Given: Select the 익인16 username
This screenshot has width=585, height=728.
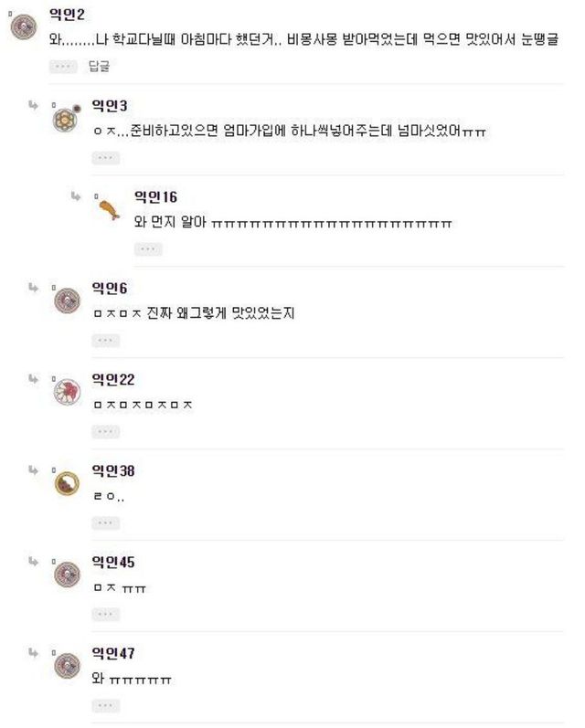Looking at the screenshot, I should (x=155, y=197).
